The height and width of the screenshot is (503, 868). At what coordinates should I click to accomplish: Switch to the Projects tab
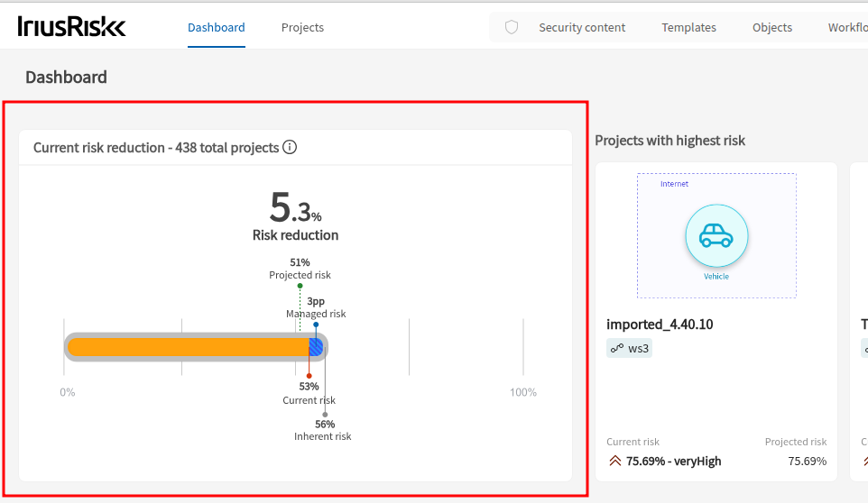[302, 28]
